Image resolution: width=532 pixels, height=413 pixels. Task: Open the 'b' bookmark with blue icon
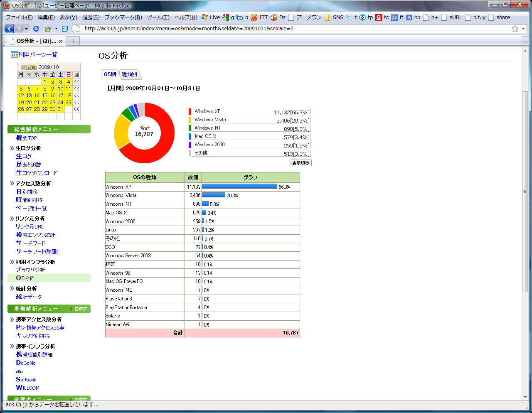pos(242,17)
